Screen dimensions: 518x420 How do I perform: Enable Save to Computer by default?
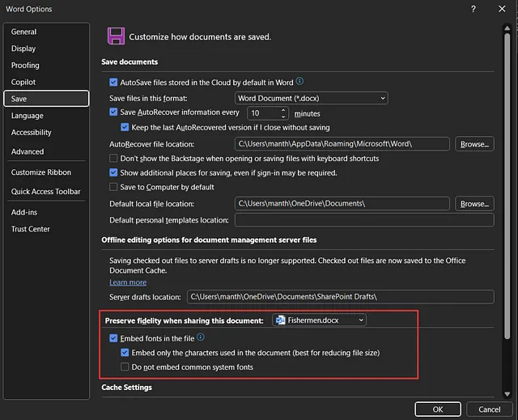[113, 187]
